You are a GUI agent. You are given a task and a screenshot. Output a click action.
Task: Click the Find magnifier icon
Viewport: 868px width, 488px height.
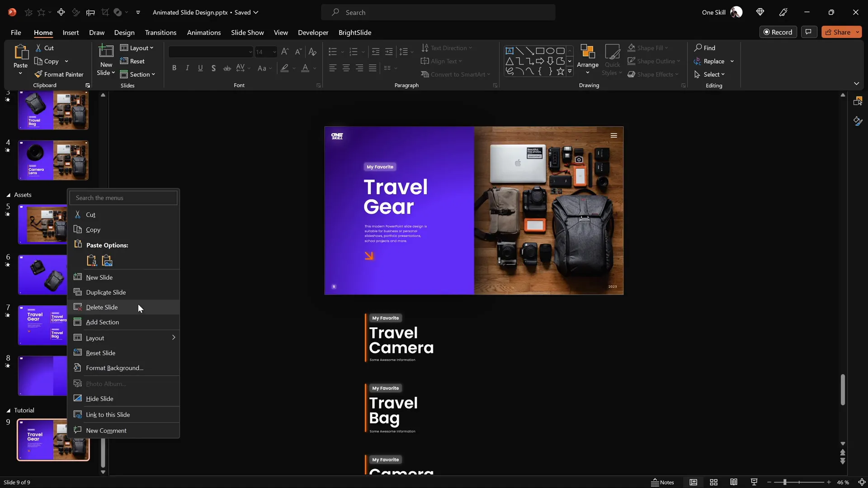(698, 48)
